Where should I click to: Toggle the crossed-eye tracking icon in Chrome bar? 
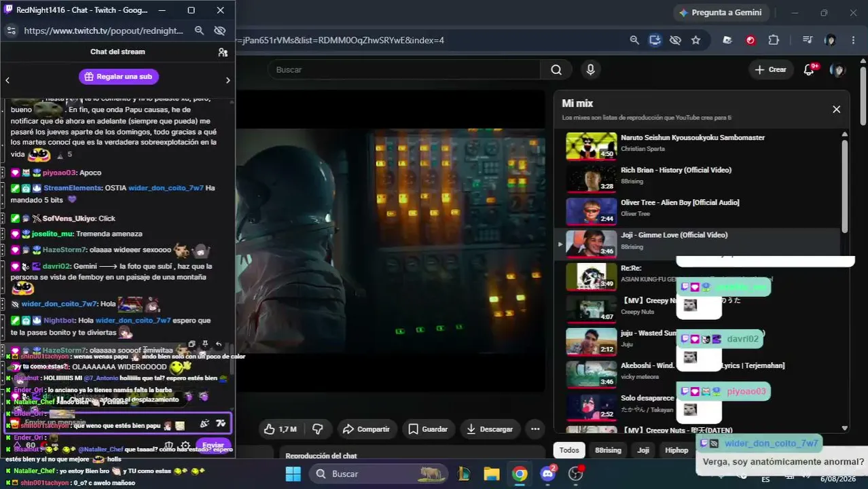click(x=675, y=40)
